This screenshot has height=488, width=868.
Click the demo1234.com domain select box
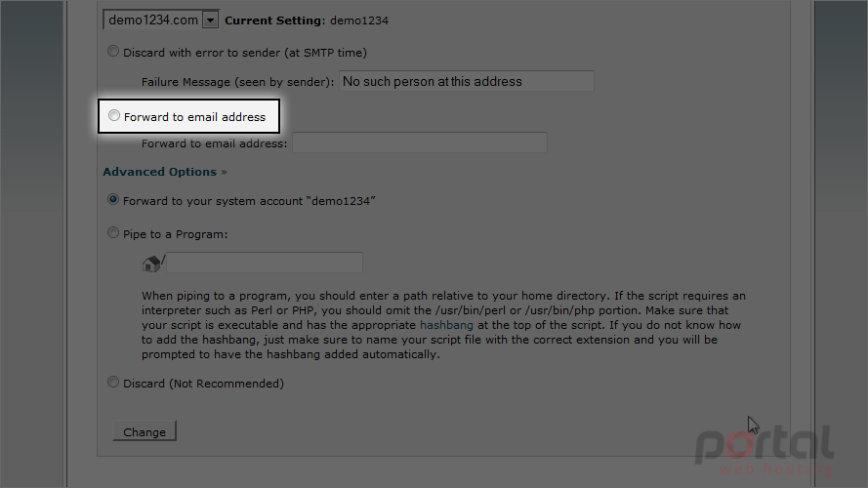(160, 20)
